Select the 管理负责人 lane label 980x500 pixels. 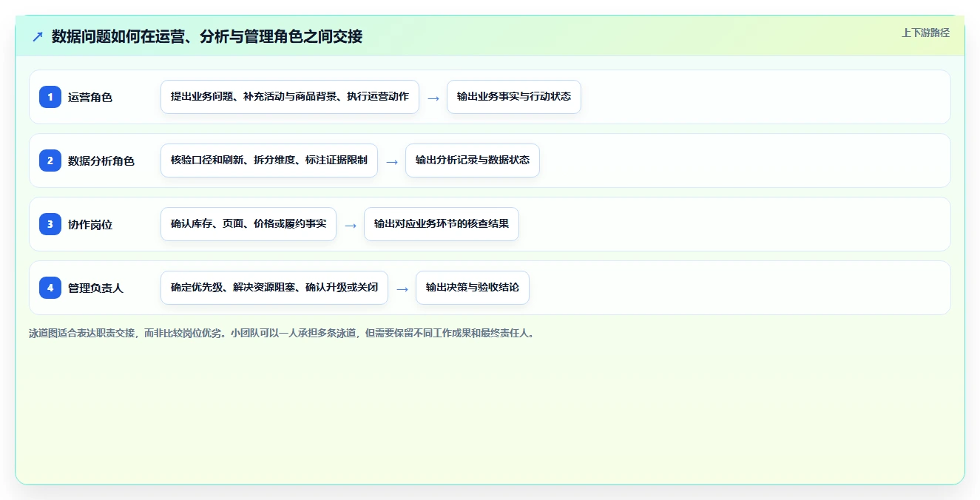click(x=95, y=288)
